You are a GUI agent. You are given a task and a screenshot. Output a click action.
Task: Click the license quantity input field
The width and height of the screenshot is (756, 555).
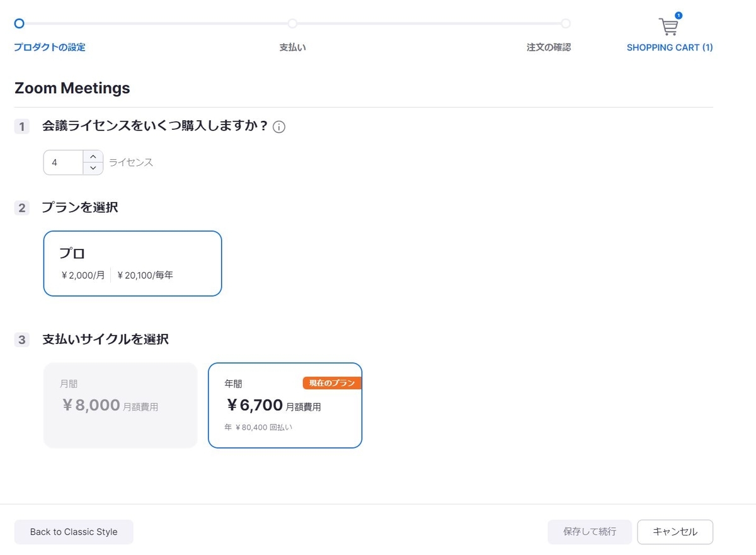(x=64, y=163)
